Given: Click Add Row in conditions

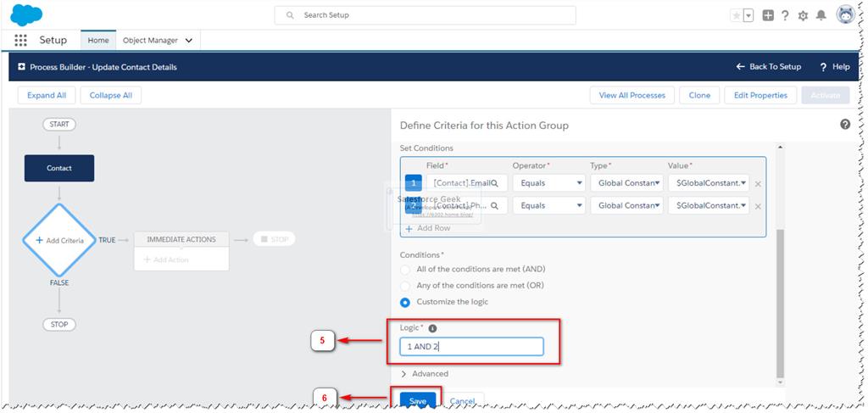Looking at the screenshot, I should 428,228.
